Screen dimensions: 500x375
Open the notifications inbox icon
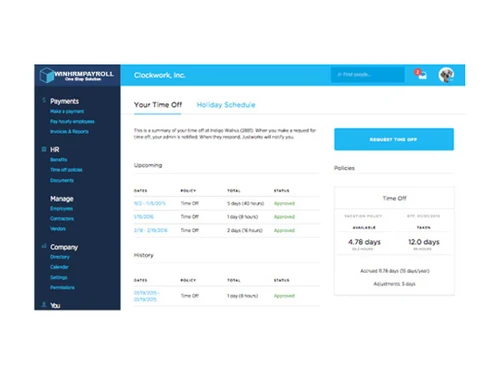[421, 74]
